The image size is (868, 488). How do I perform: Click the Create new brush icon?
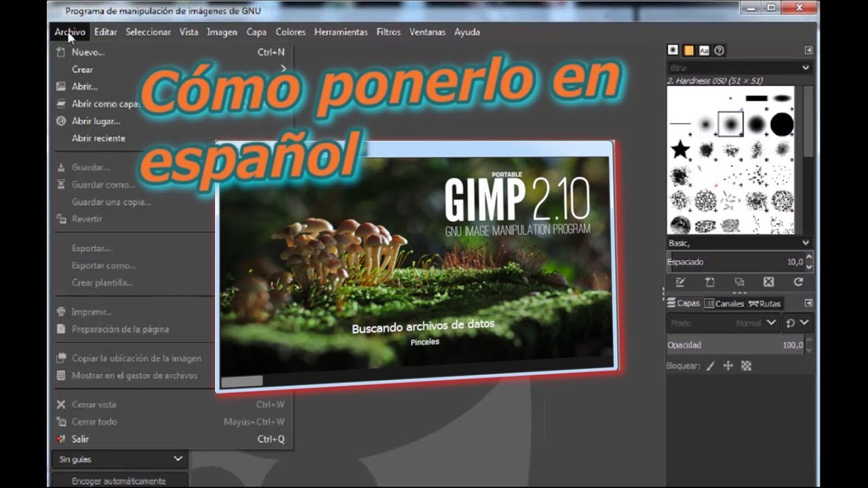[710, 282]
